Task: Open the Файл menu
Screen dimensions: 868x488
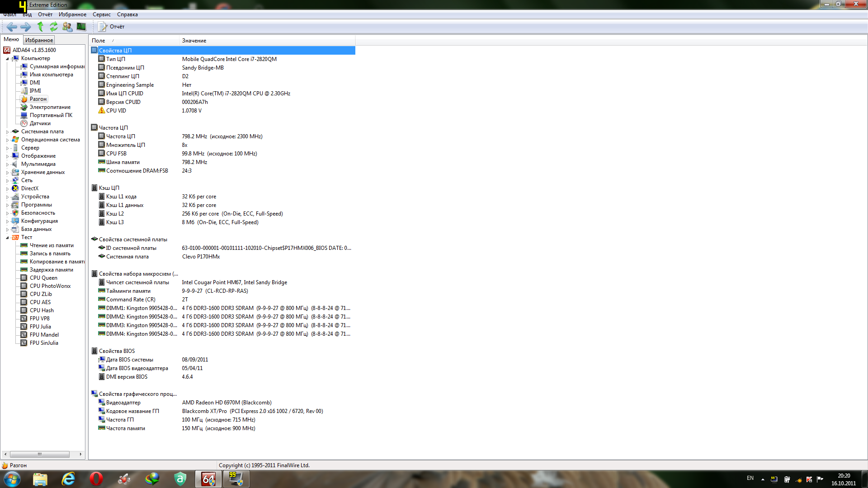Action: pyautogui.click(x=9, y=14)
